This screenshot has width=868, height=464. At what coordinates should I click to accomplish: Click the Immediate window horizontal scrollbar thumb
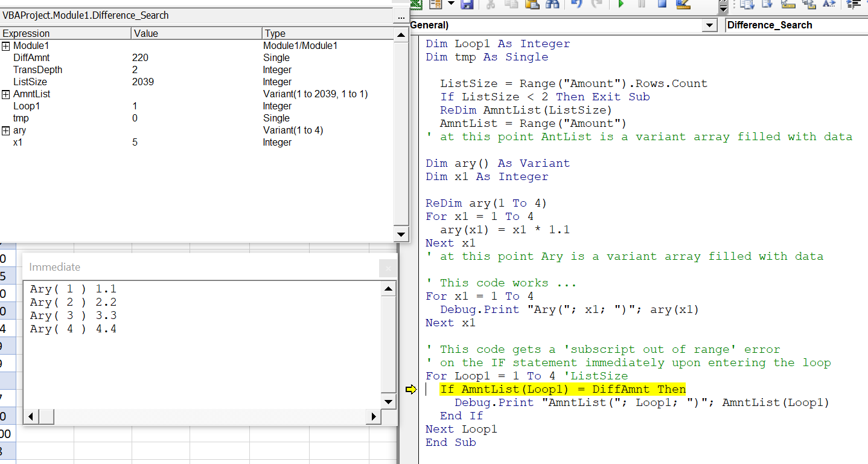click(46, 416)
